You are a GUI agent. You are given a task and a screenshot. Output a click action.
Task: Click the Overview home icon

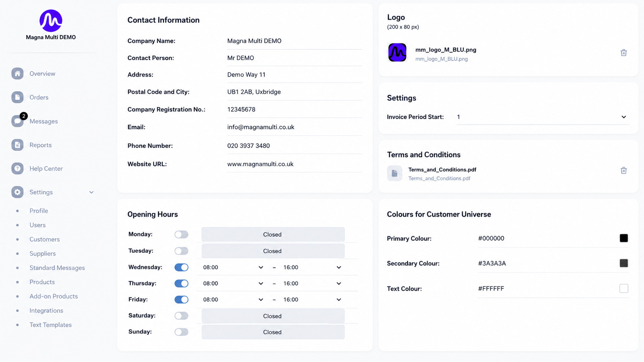click(x=17, y=73)
